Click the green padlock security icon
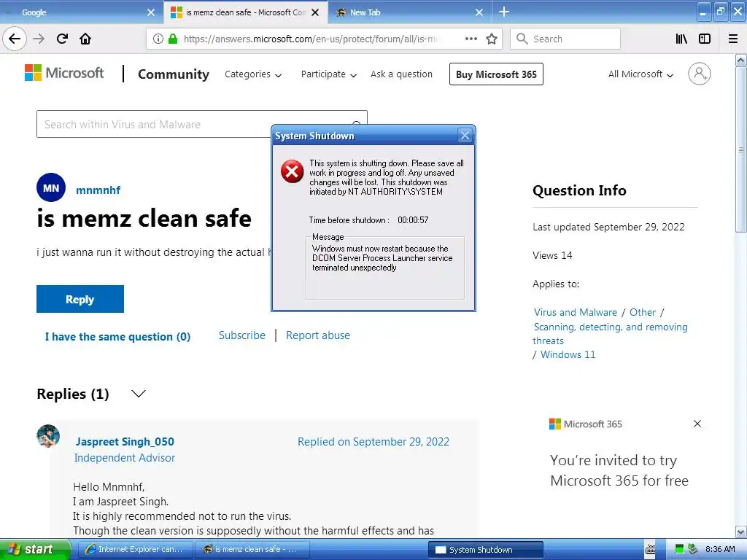Image resolution: width=747 pixels, height=560 pixels. click(173, 39)
